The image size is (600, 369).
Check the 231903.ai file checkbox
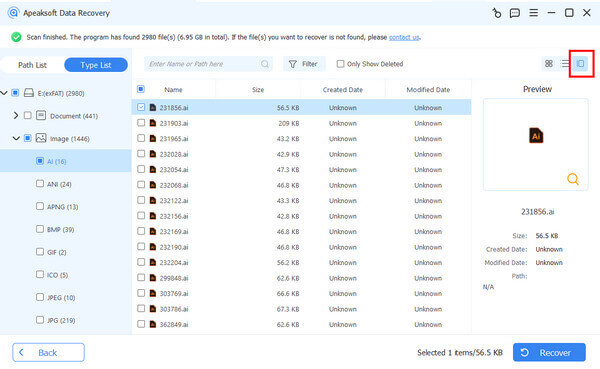point(141,122)
